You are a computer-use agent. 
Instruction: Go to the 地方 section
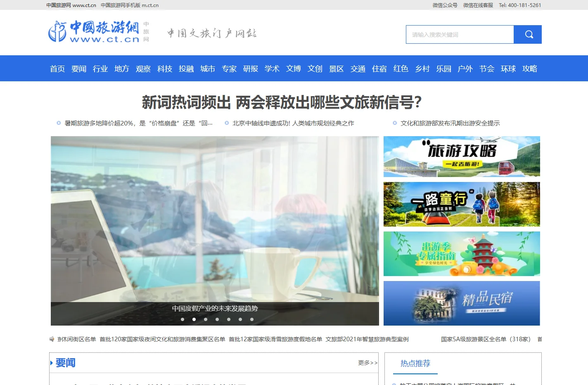tap(122, 69)
